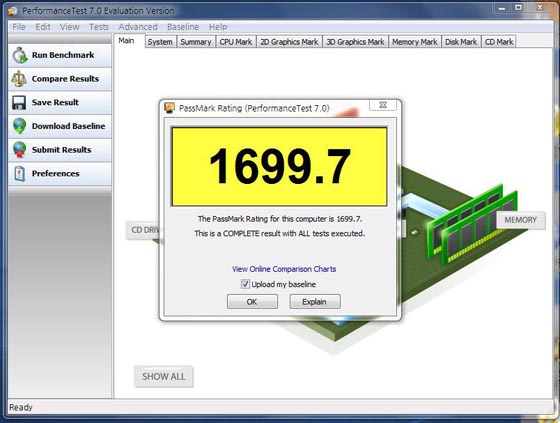Switch to the Disk Mark tab
This screenshot has height=423, width=560.
point(461,42)
